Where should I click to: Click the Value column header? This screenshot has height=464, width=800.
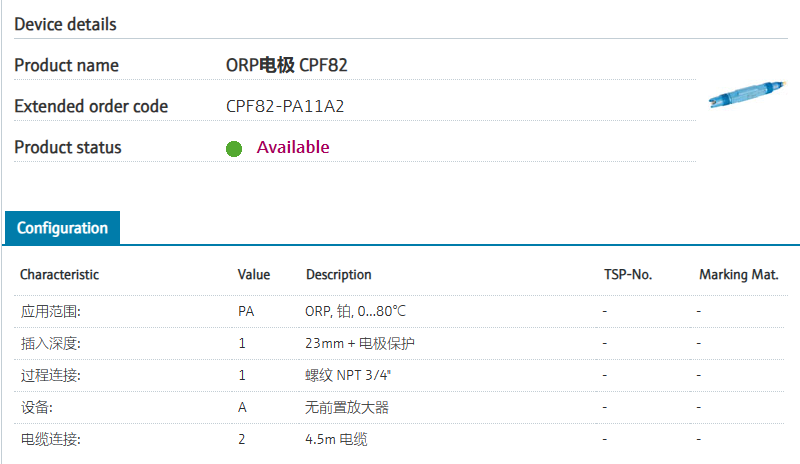click(x=254, y=275)
